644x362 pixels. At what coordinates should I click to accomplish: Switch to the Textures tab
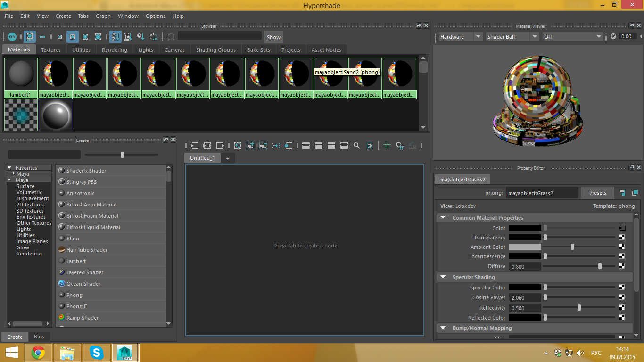point(51,50)
